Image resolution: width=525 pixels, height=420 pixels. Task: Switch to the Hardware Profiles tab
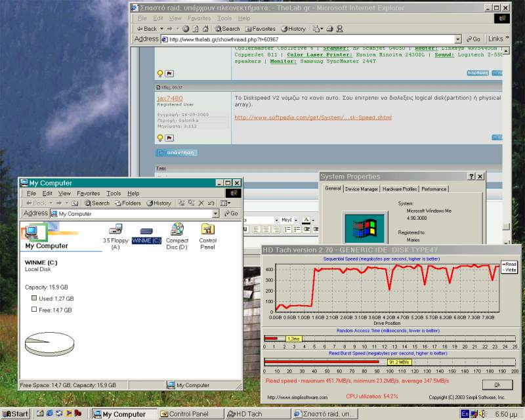point(400,189)
